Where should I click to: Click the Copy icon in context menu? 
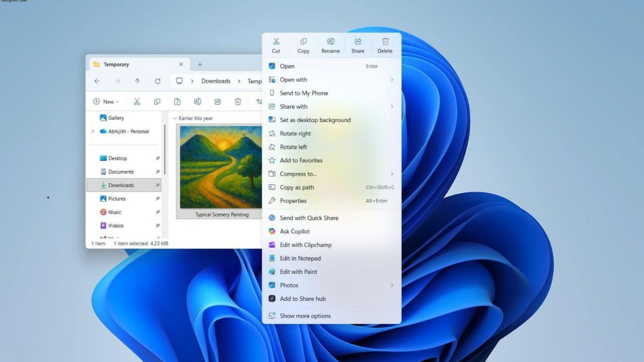coord(303,42)
